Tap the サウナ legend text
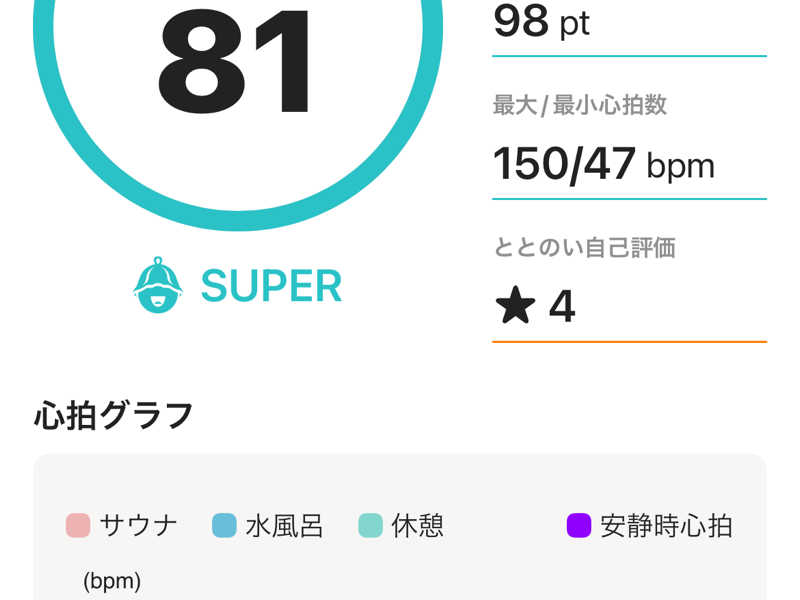800x600 pixels. (x=139, y=526)
